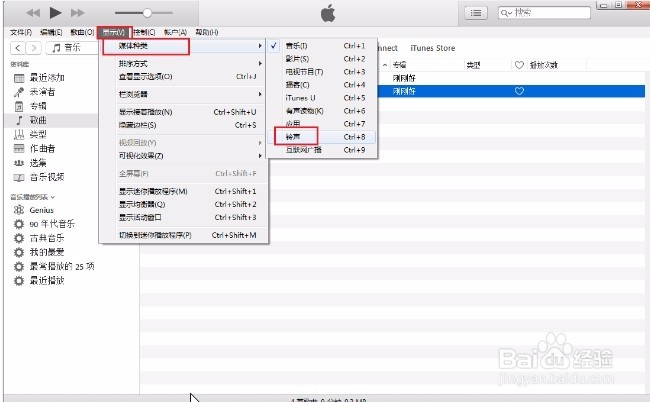Focus the search field
This screenshot has width=650, height=402.
coord(544,13)
